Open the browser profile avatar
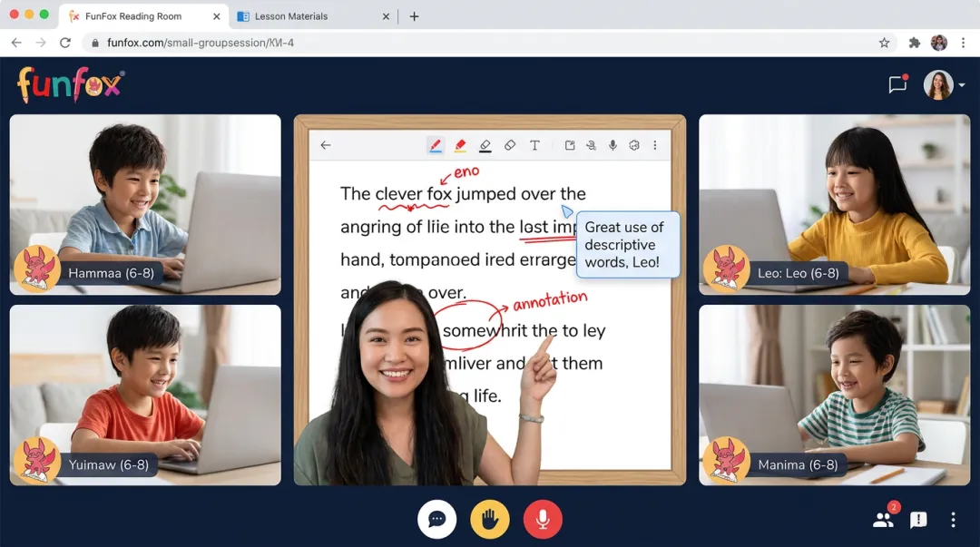Image resolution: width=980 pixels, height=547 pixels. (x=939, y=43)
